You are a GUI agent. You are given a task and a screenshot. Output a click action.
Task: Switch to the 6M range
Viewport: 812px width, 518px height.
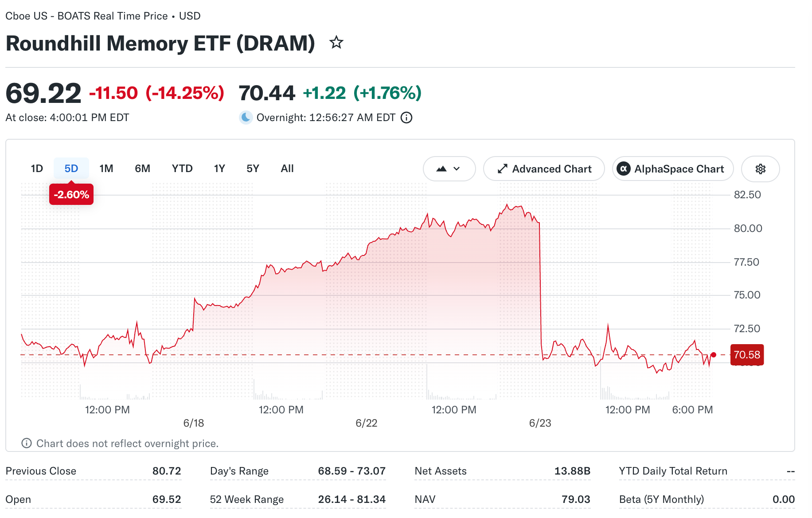point(143,169)
